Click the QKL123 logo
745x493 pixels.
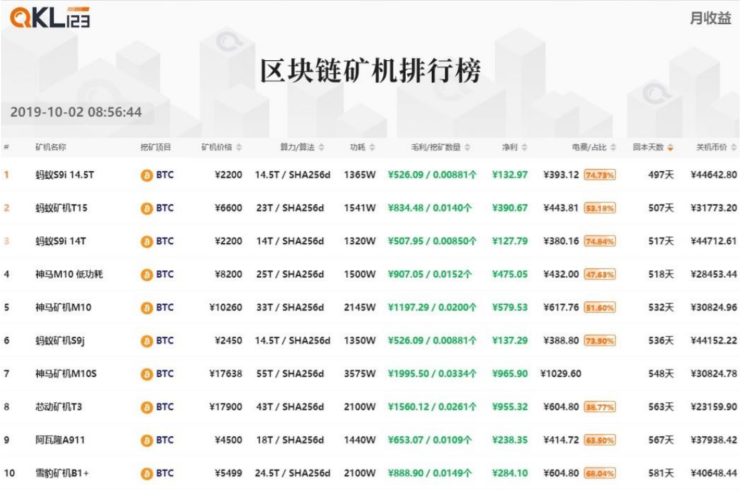tap(50, 18)
